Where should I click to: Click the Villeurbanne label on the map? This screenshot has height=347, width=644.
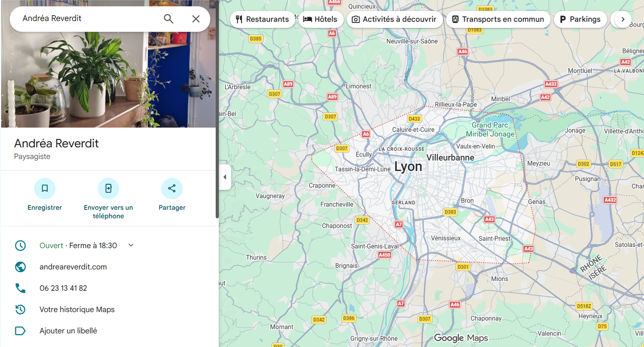coord(450,158)
